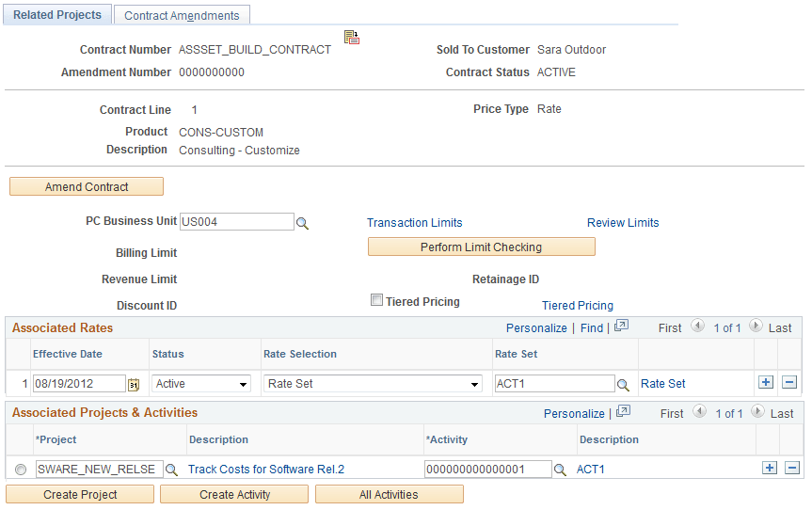Open Project field lookup magnifier
The height and width of the screenshot is (510, 812).
171,470
